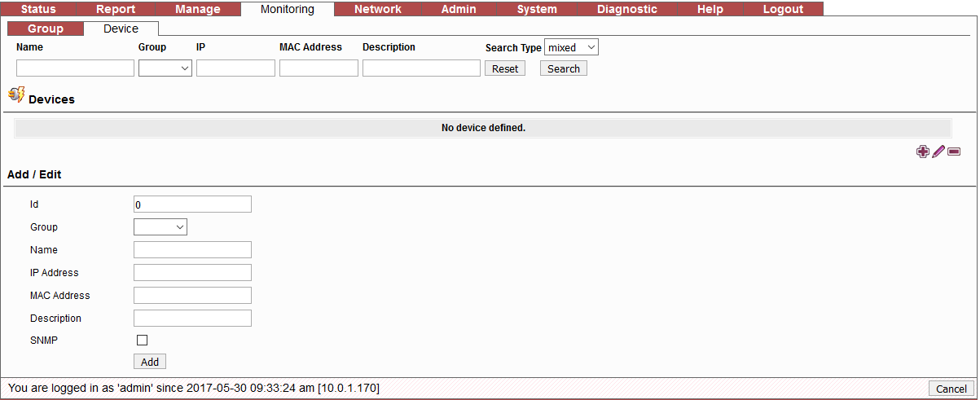980x400 pixels.
Task: Click the 'Search Type' label
Action: point(513,48)
